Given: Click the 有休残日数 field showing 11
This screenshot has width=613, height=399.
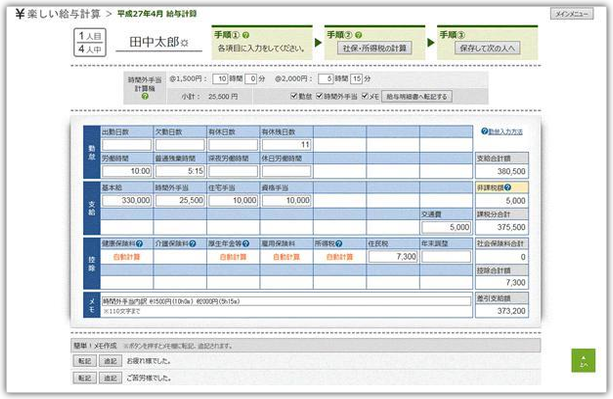Looking at the screenshot, I should pyautogui.click(x=287, y=145).
